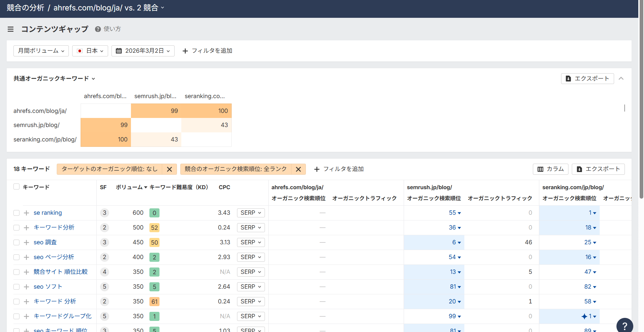Collapse the 共通オーガニックキーワード panel
644x332 pixels.
tap(621, 78)
